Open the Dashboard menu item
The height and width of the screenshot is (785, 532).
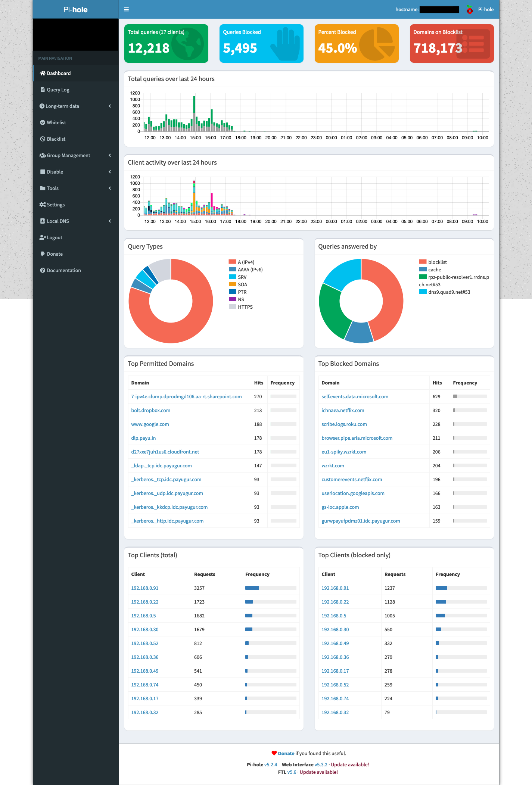coord(59,73)
